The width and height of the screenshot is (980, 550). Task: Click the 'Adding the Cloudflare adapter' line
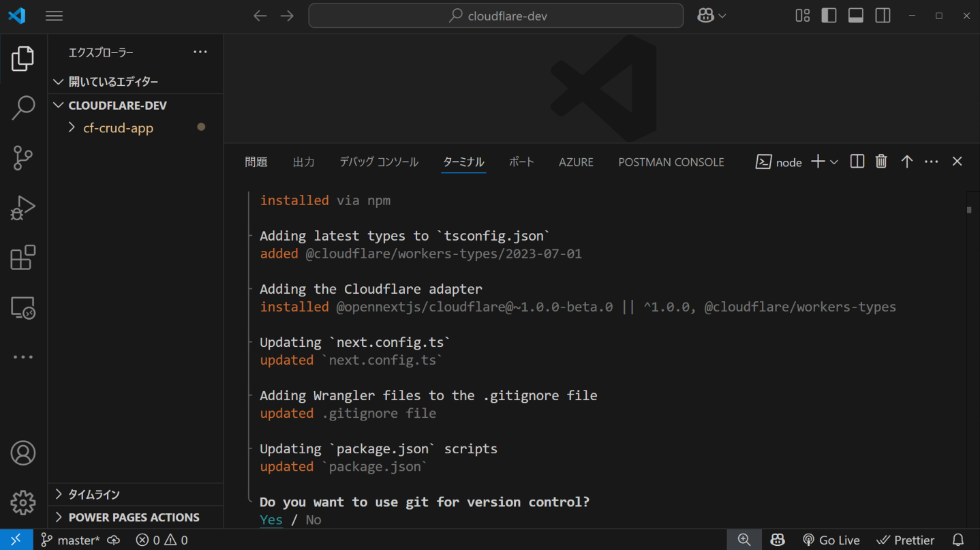click(x=371, y=289)
